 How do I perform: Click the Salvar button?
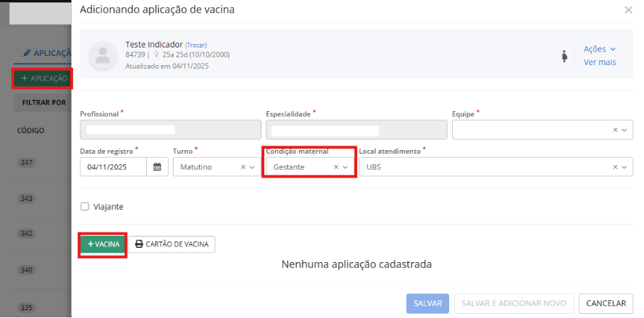pos(427,303)
